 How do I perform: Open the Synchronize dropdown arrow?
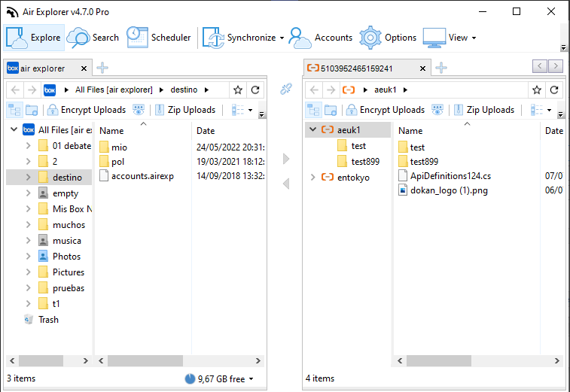[x=282, y=38]
